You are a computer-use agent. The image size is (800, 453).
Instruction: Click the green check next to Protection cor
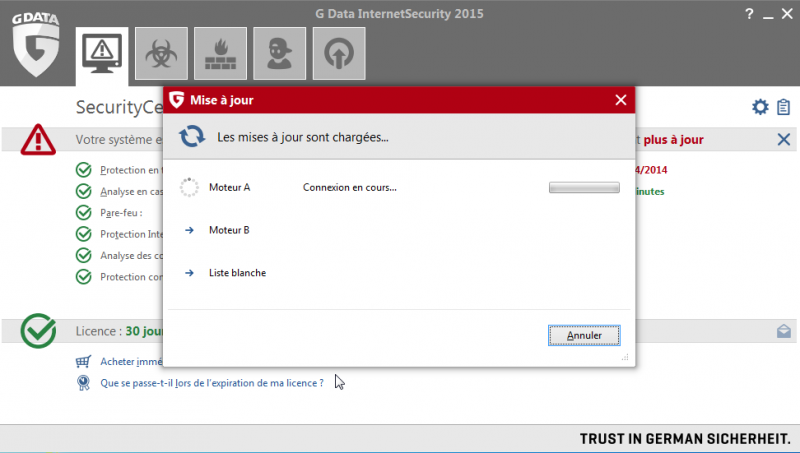(84, 276)
